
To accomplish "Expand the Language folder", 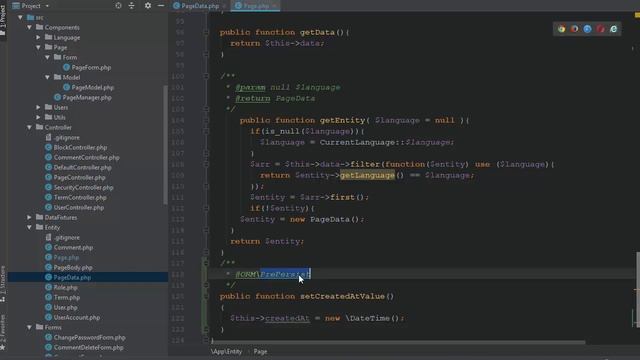I will point(38,38).
